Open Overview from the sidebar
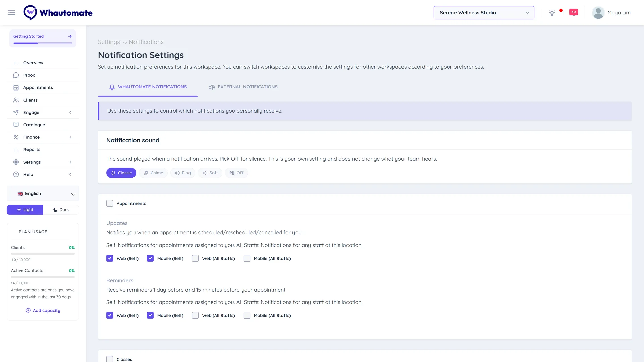 [33, 63]
